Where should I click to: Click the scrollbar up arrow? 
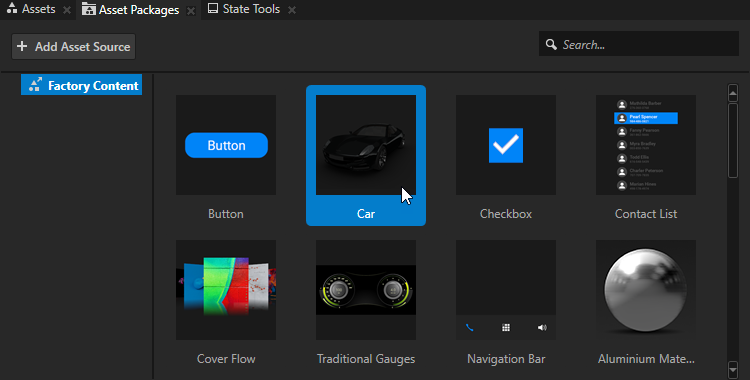733,93
